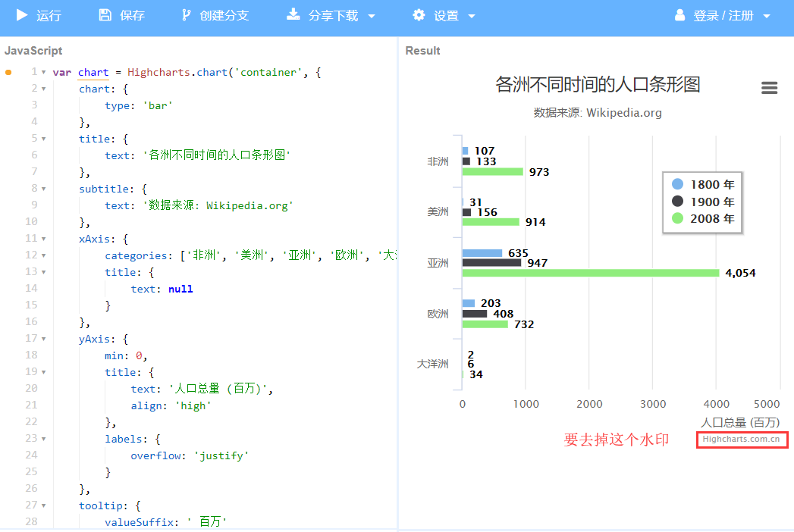Click overflow: 'justify' on line 25
This screenshot has width=794, height=532.
(190, 456)
